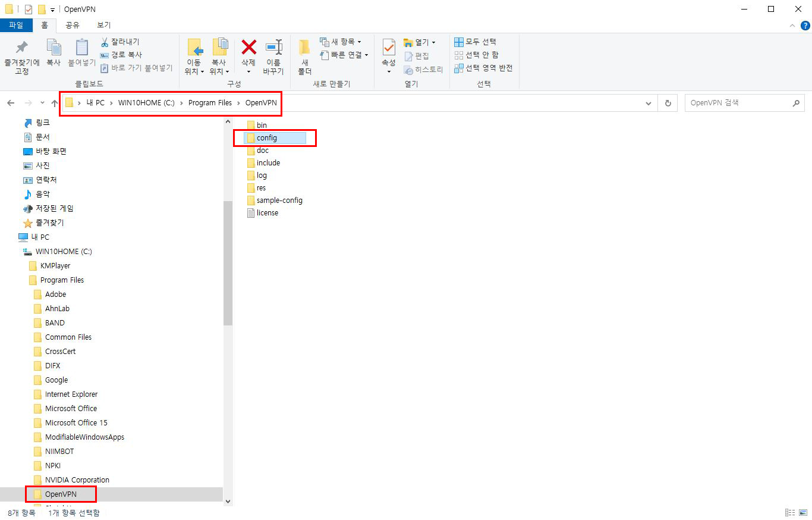
Task: Expand the New Item (새 항목) dropdown
Action: pyautogui.click(x=341, y=42)
